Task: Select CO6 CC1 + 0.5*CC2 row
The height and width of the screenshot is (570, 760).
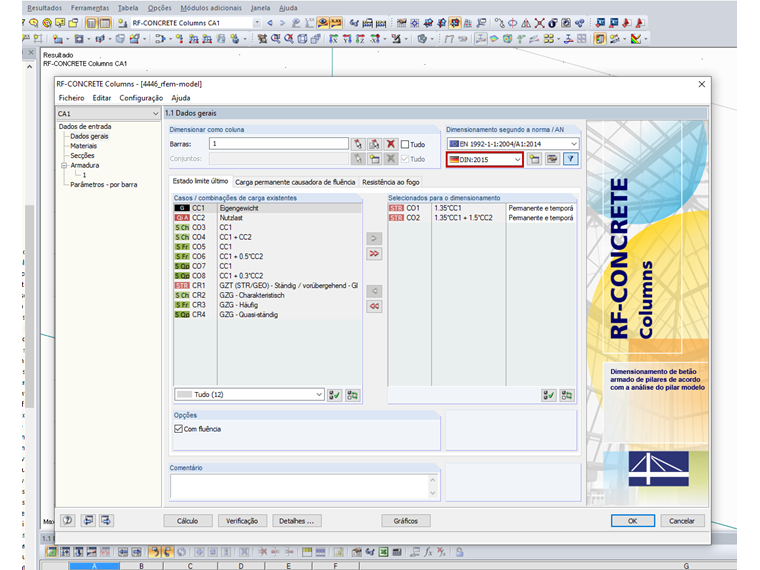Action: (x=268, y=256)
